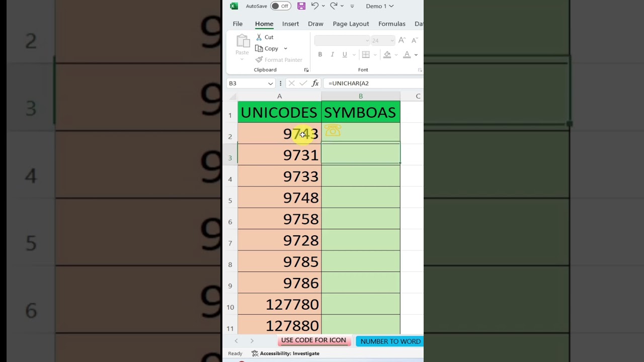This screenshot has height=362, width=644.
Task: Open Font settings dialog launcher
Action: tap(420, 70)
